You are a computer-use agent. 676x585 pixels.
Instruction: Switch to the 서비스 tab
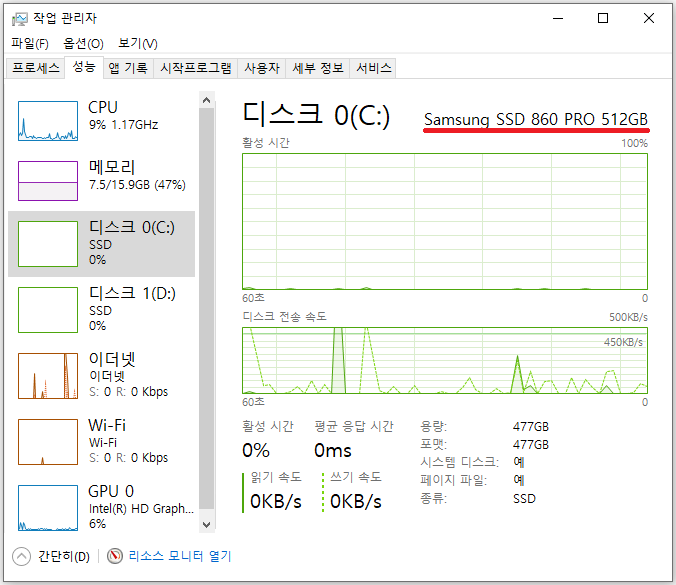point(373,68)
